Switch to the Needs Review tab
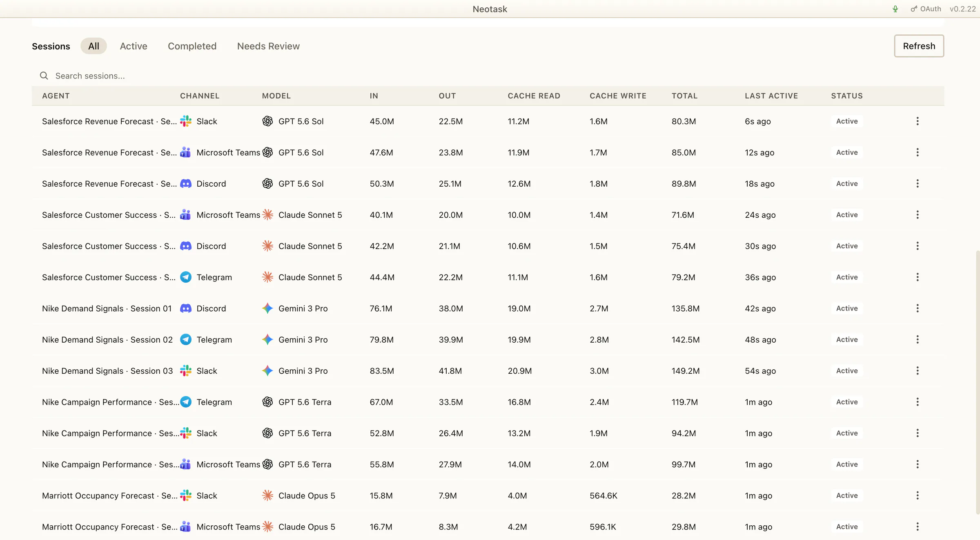The height and width of the screenshot is (540, 980). [x=268, y=46]
